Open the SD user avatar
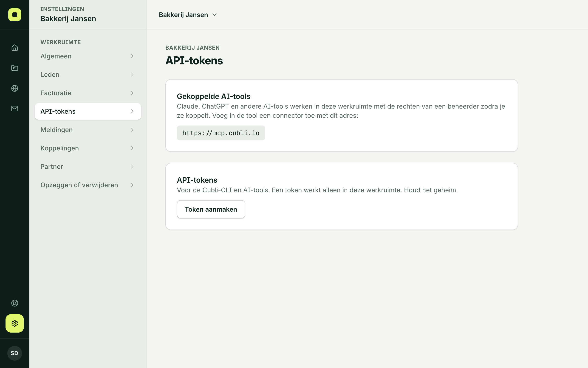588x368 pixels. click(14, 353)
